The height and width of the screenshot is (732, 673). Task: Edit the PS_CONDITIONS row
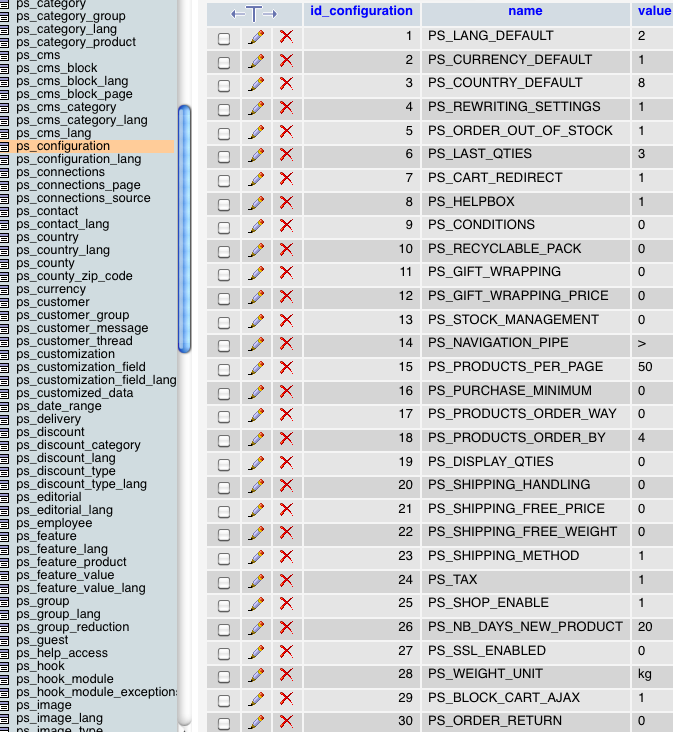(x=256, y=226)
